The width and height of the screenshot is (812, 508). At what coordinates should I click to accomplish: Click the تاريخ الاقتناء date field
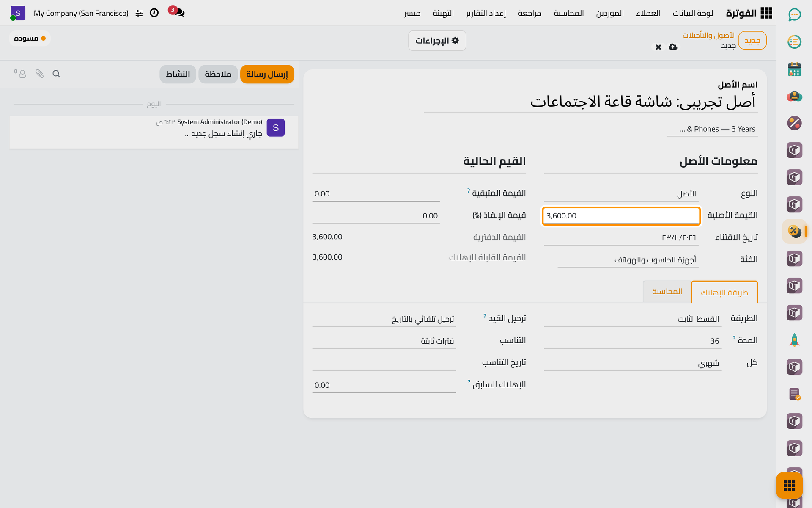(621, 237)
